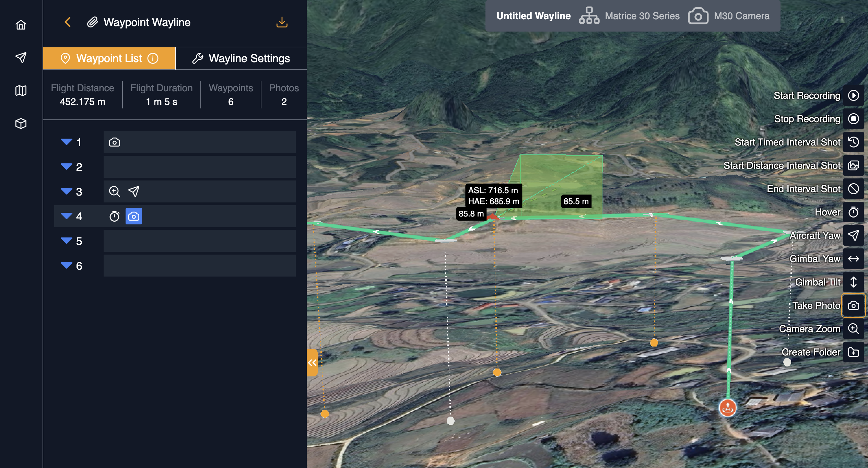Click the Camera Zoom action icon
This screenshot has width=868, height=468.
(853, 329)
